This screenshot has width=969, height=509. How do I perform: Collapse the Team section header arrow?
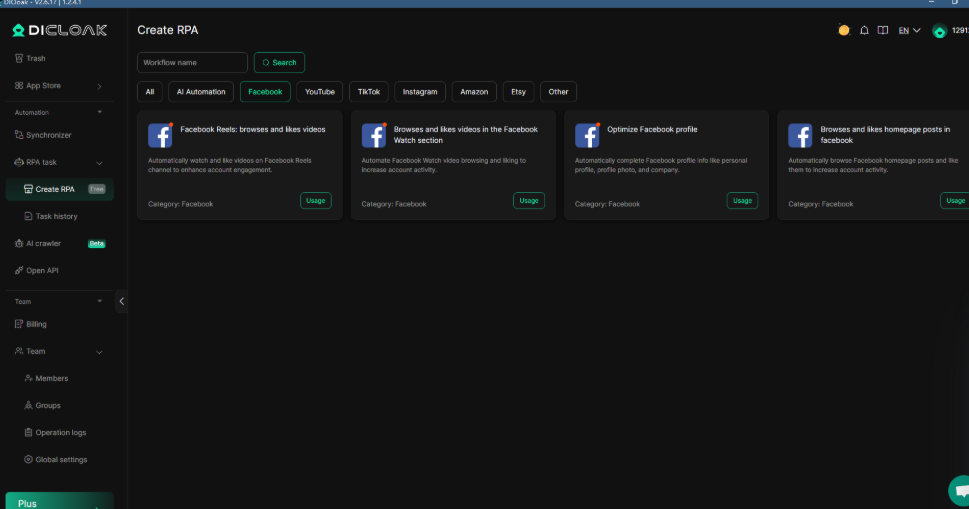point(99,301)
